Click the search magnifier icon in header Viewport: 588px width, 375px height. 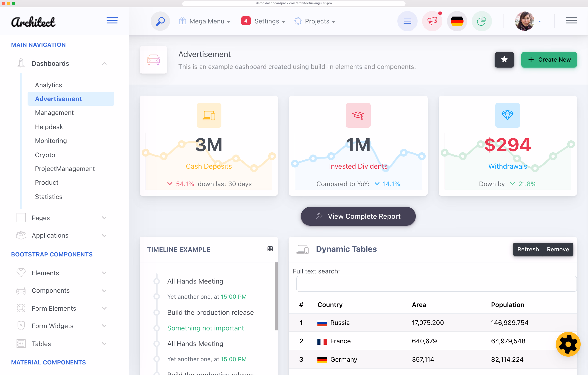tap(160, 21)
